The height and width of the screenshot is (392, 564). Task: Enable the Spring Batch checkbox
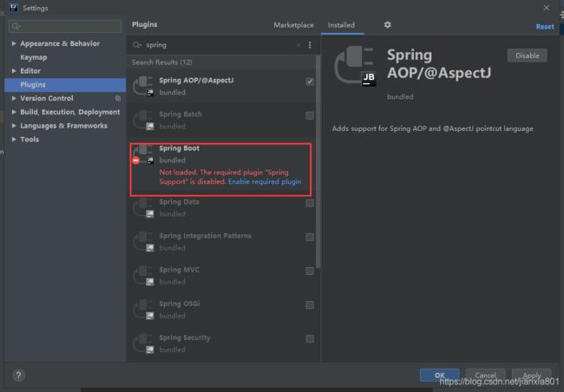tap(310, 115)
